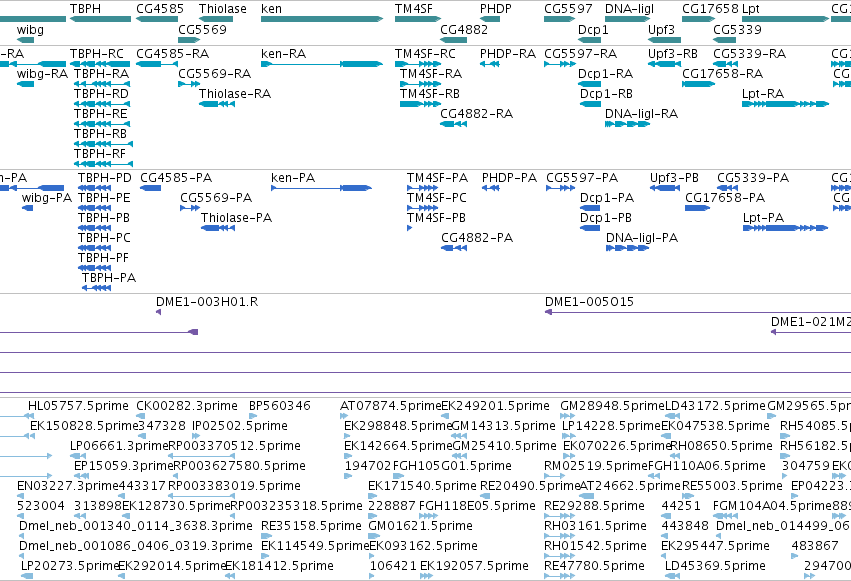Click the PHDP-PA protein glyph
The height and width of the screenshot is (581, 851).
point(491,188)
